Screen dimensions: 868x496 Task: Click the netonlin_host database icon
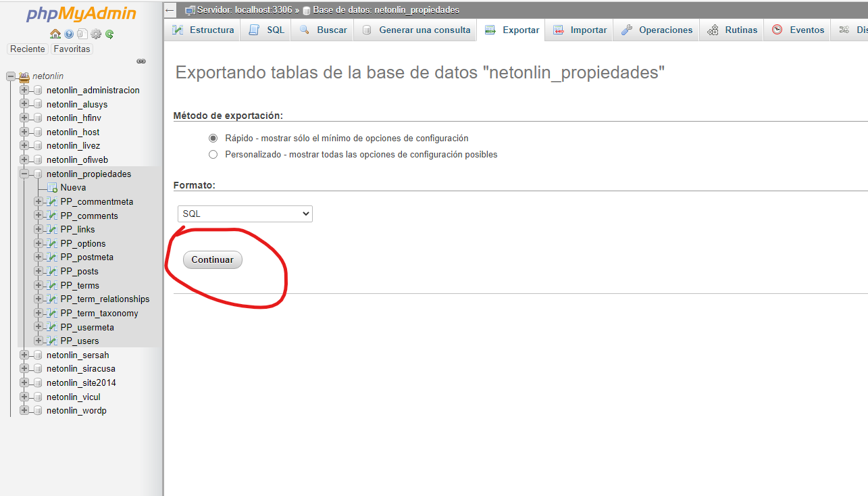(38, 132)
